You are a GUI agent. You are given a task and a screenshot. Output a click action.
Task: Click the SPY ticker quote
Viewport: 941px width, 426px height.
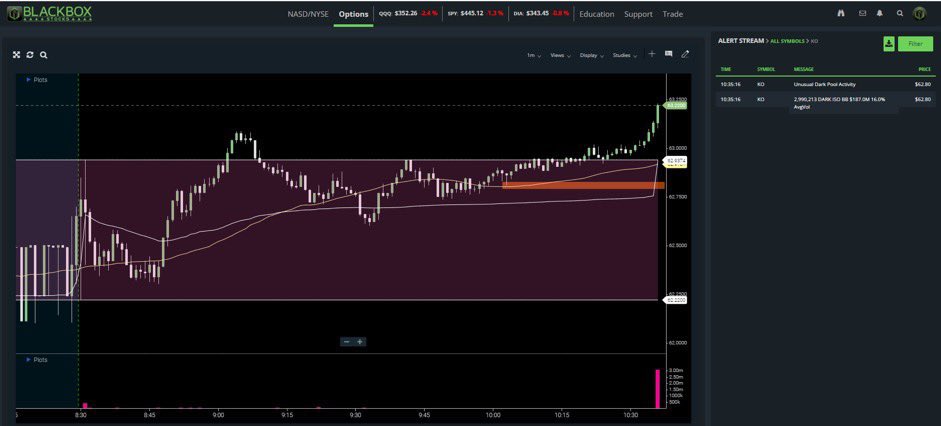click(x=476, y=13)
